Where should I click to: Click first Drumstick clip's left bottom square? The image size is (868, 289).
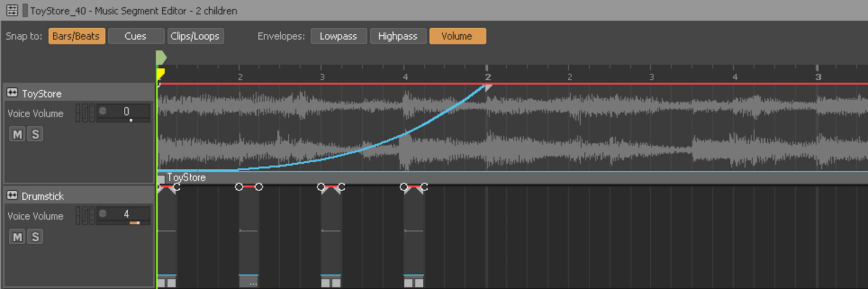tap(161, 283)
